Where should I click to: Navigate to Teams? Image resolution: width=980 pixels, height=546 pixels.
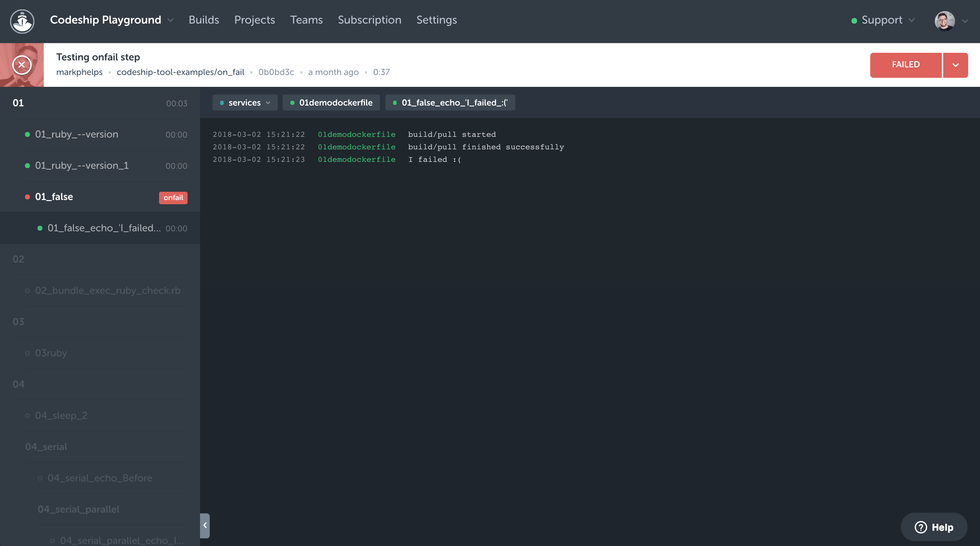(306, 20)
